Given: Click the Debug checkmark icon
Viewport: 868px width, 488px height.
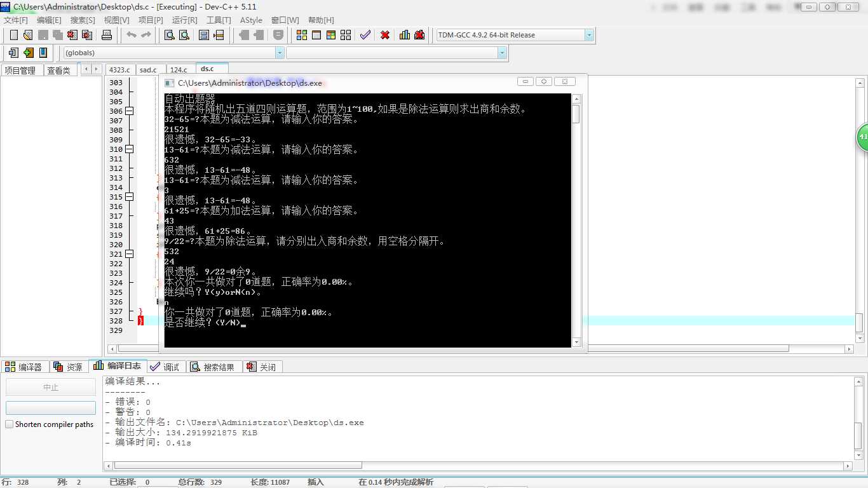Looking at the screenshot, I should coord(365,35).
